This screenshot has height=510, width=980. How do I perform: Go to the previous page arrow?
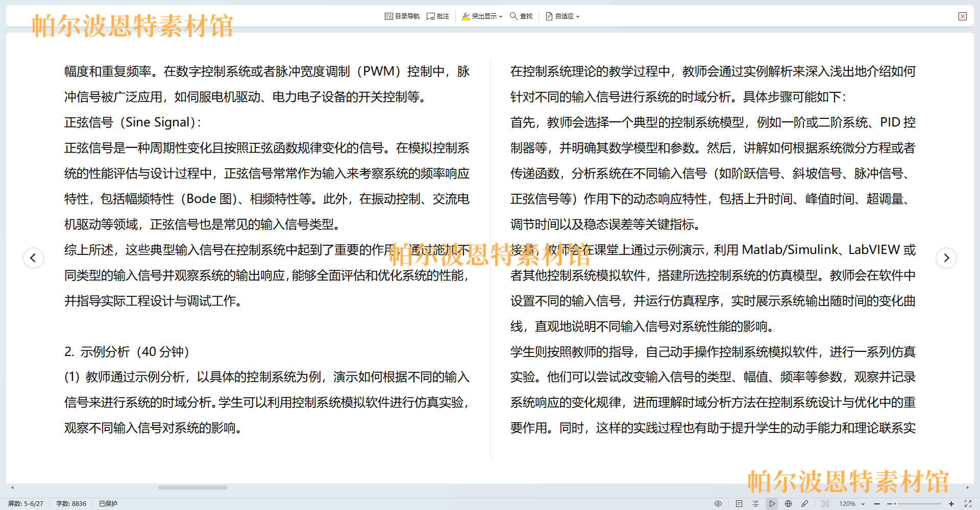tap(33, 258)
